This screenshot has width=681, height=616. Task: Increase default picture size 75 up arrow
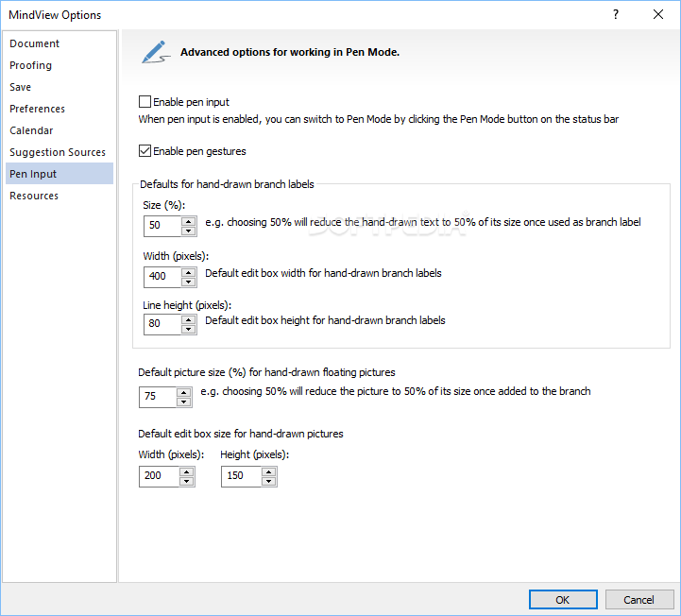184,392
